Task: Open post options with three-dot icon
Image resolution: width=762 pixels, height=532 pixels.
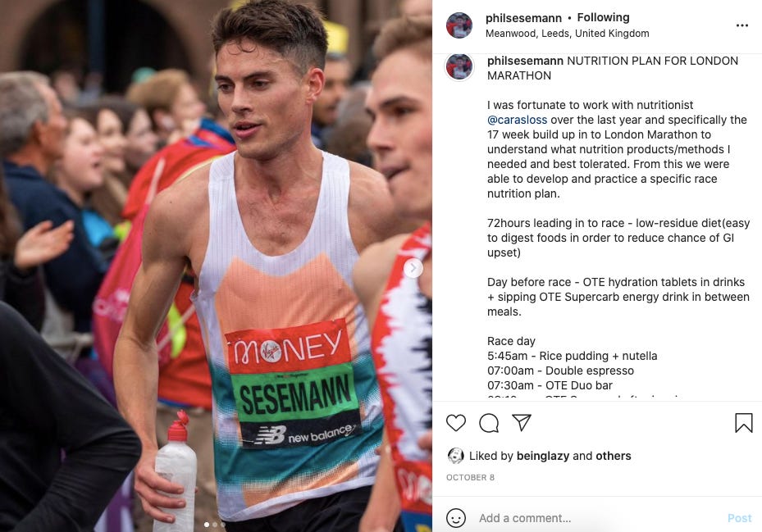Action: click(741, 24)
